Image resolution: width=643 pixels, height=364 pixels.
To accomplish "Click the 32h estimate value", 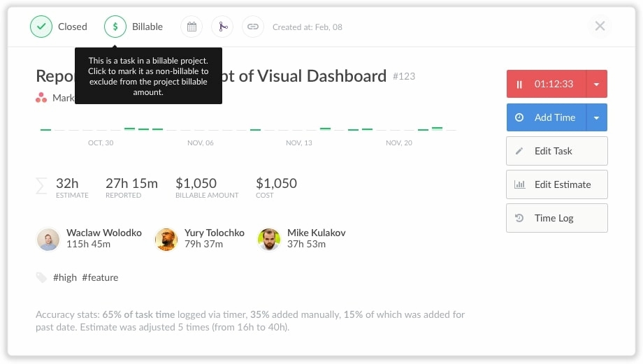I will pyautogui.click(x=67, y=183).
